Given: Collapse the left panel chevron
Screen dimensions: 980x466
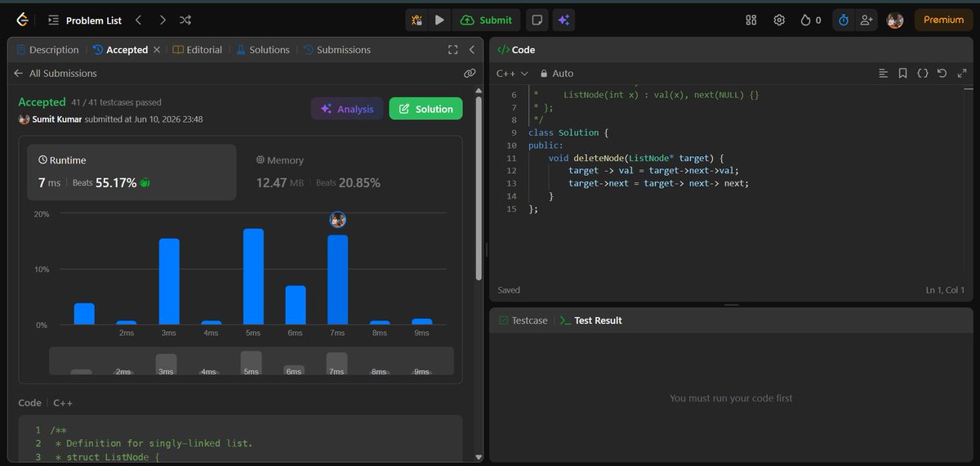Looking at the screenshot, I should pos(472,50).
